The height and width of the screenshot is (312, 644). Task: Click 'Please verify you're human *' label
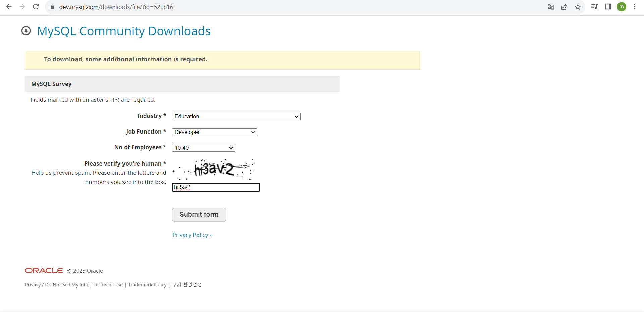pyautogui.click(x=125, y=164)
